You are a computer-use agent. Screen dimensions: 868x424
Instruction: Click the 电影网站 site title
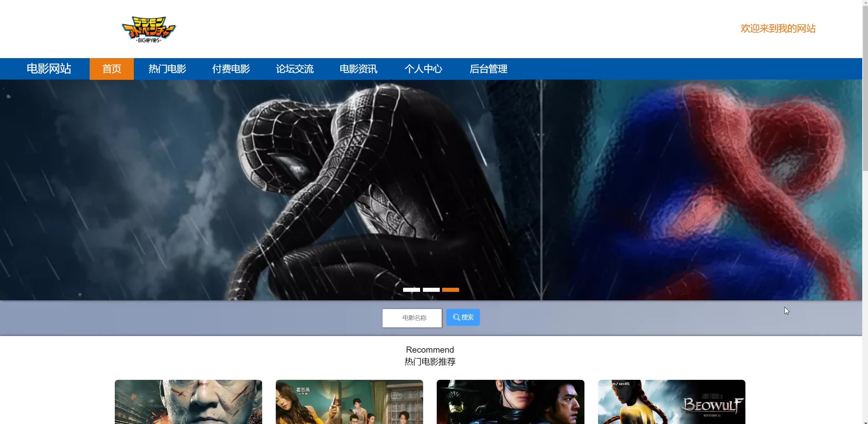(49, 69)
